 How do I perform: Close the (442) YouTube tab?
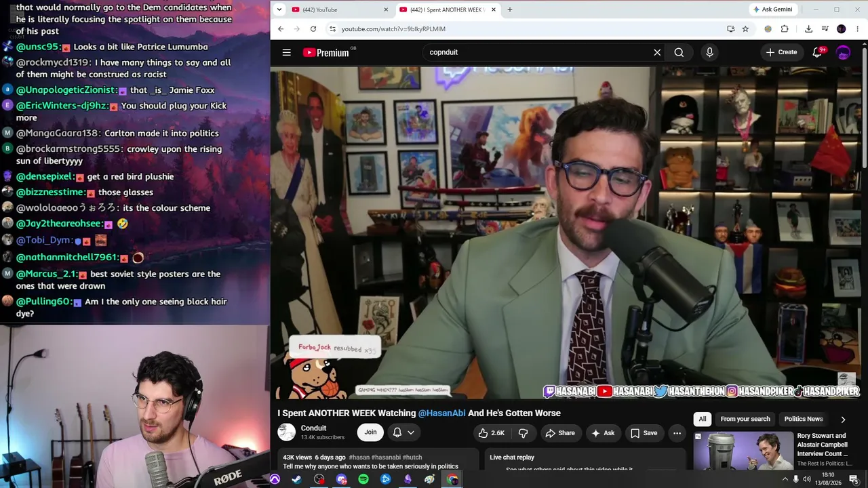coord(386,9)
